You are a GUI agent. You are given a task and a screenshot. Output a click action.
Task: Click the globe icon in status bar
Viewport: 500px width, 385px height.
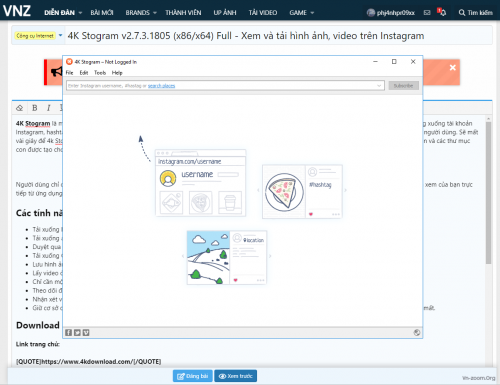pyautogui.click(x=417, y=332)
